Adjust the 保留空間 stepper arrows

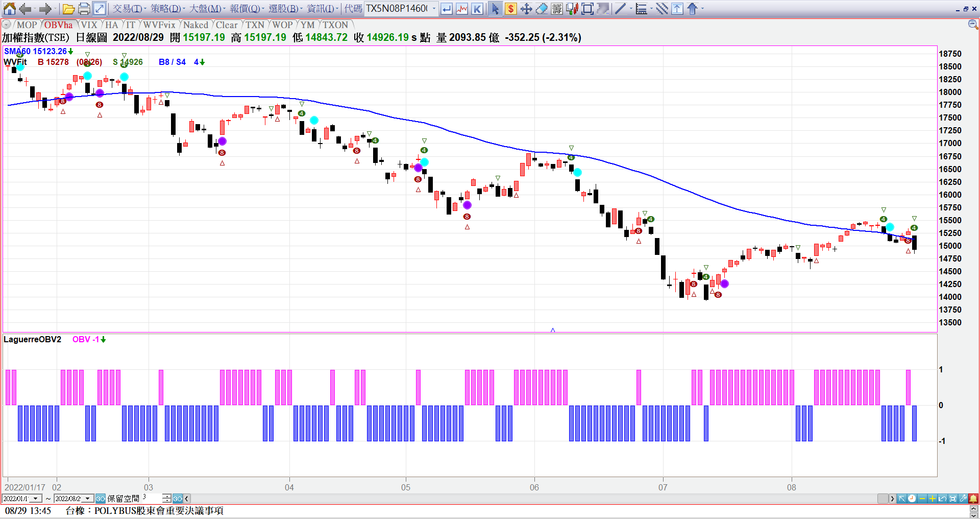[166, 499]
